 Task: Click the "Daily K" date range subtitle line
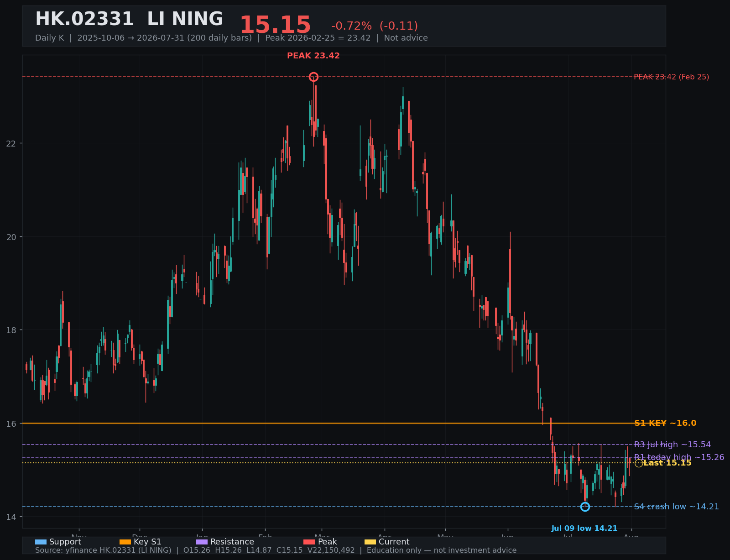[x=231, y=38]
